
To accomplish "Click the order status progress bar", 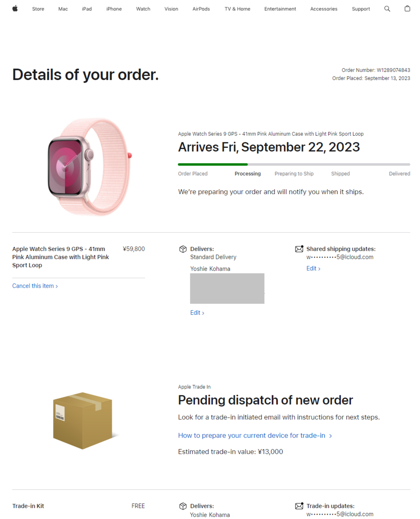I will (x=294, y=164).
